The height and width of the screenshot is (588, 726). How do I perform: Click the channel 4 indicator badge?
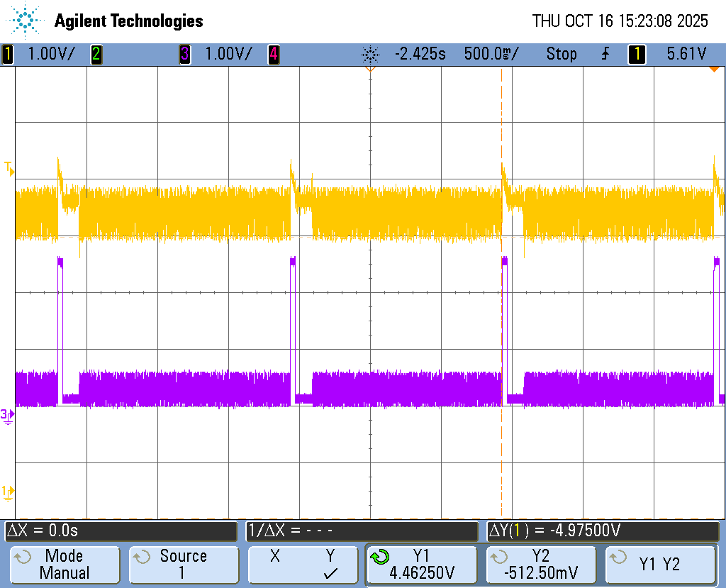coord(274,54)
